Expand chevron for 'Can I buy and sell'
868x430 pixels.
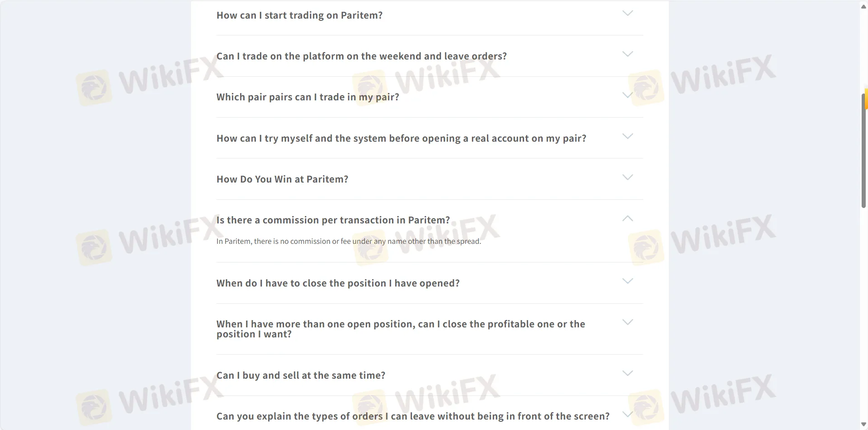coord(628,373)
